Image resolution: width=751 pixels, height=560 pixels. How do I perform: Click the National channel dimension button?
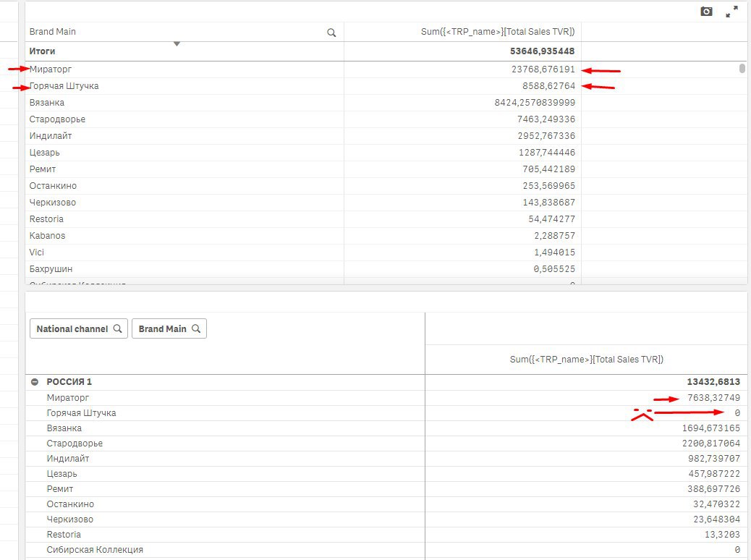pyautogui.click(x=79, y=328)
